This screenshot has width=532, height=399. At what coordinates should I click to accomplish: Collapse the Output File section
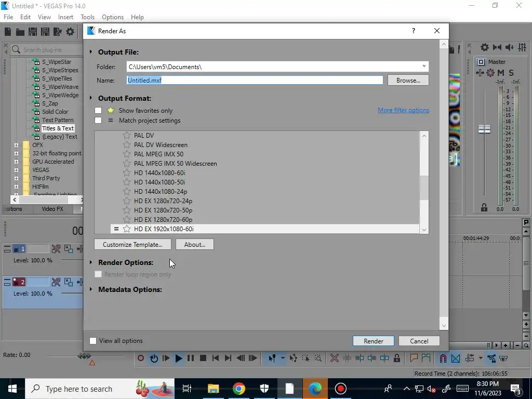pos(91,52)
